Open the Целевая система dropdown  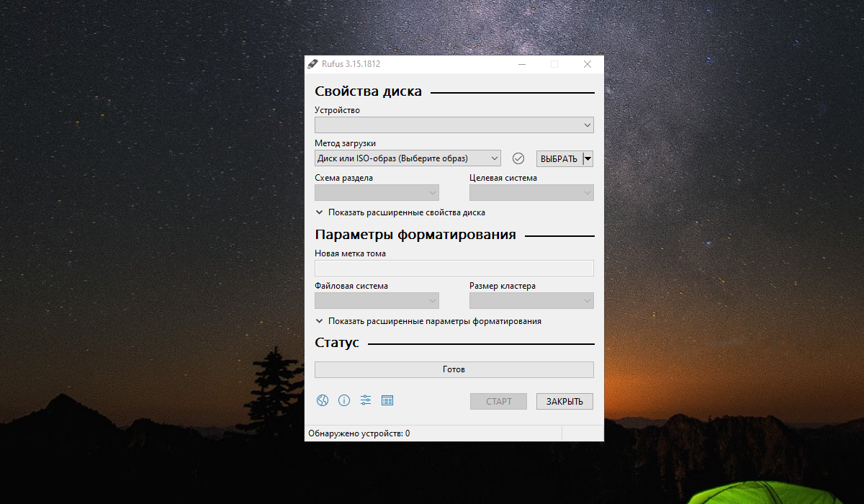531,193
